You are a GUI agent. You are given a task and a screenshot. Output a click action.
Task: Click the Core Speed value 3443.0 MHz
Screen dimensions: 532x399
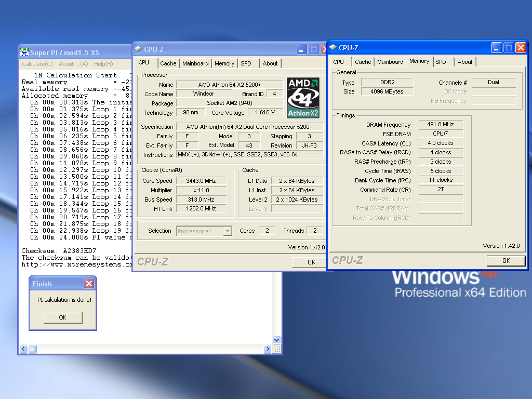click(x=201, y=181)
